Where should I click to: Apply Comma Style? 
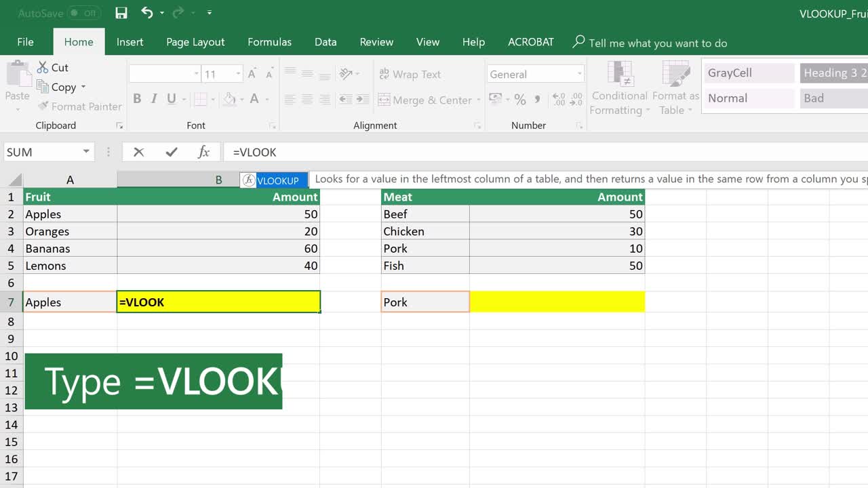pyautogui.click(x=537, y=100)
